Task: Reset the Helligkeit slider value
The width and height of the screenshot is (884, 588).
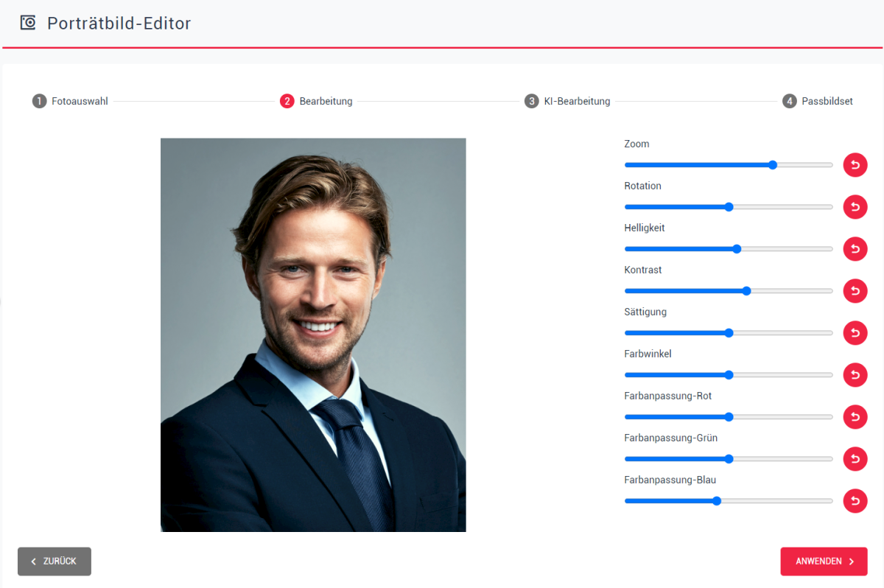Action: 855,249
